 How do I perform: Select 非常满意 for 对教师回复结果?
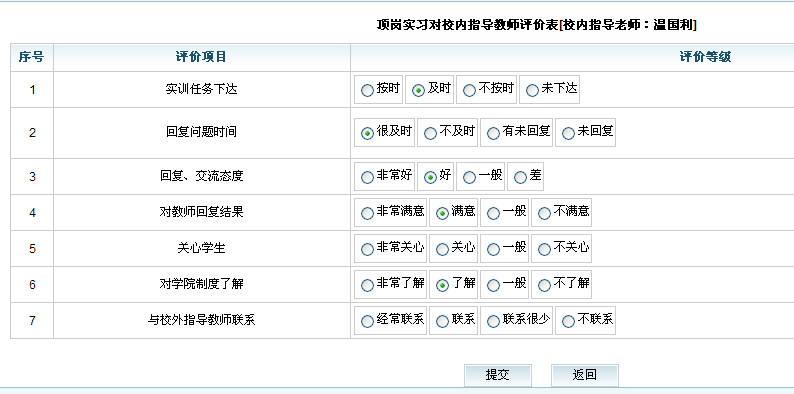367,214
